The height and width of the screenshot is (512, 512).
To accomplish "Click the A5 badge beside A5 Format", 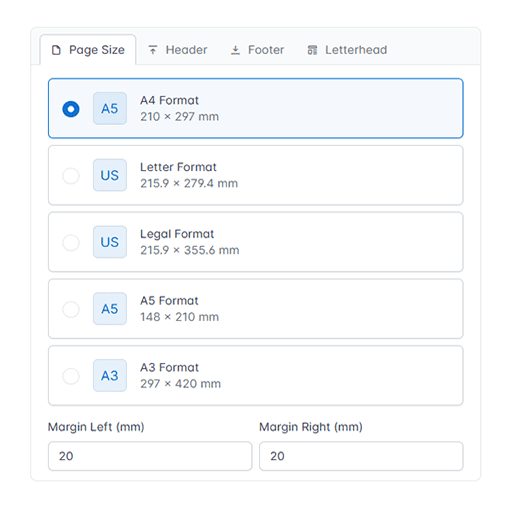I will pos(110,309).
